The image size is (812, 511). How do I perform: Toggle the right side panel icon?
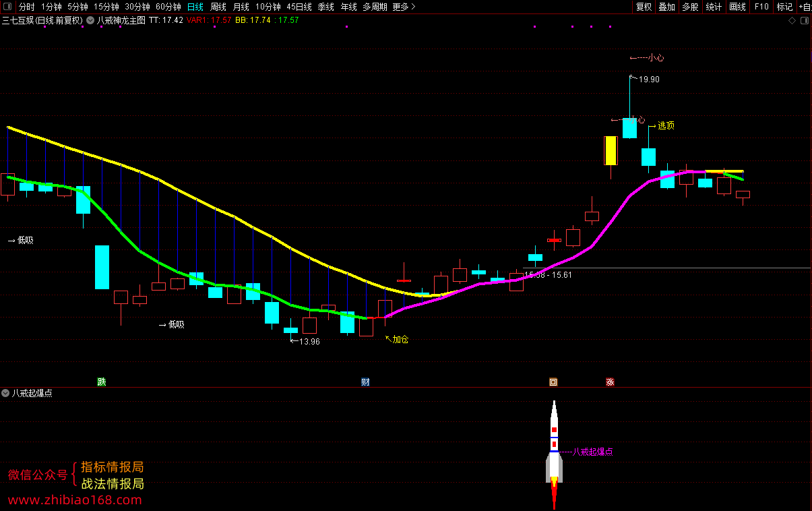804,21
